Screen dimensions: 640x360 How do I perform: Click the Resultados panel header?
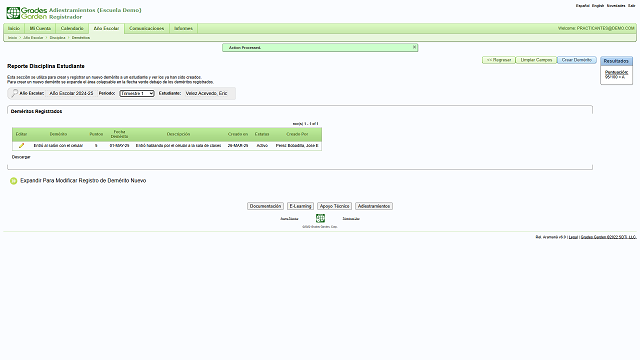pyautogui.click(x=616, y=61)
